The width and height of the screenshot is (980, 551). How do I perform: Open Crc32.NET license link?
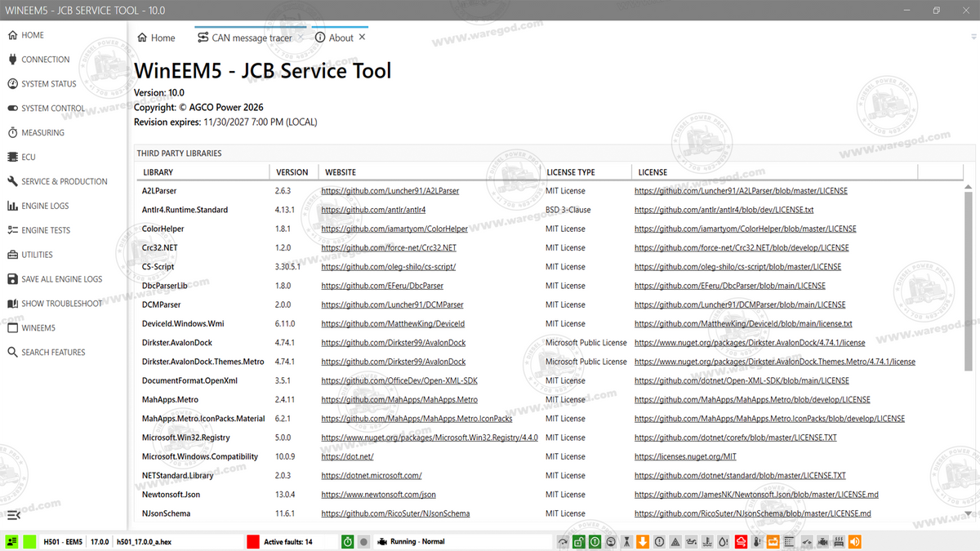point(742,248)
